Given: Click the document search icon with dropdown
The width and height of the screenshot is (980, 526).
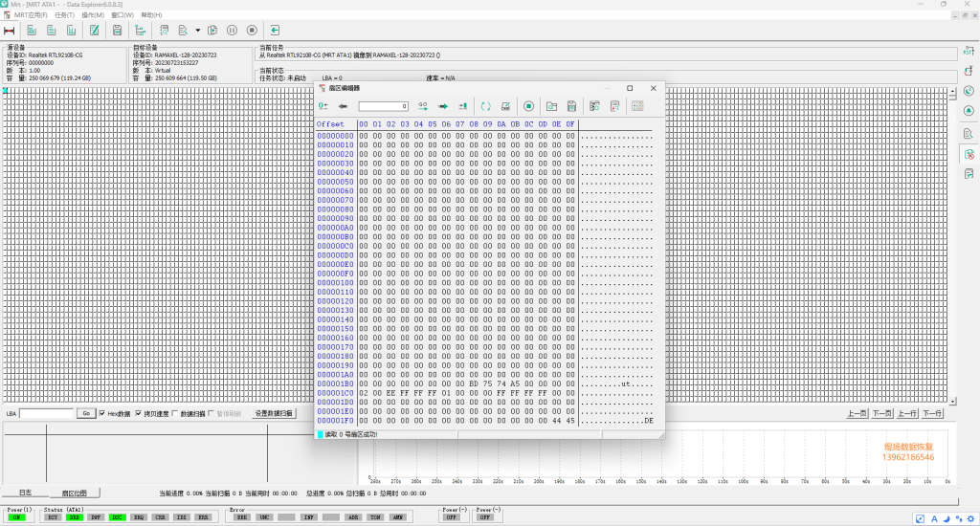Looking at the screenshot, I should 183,30.
